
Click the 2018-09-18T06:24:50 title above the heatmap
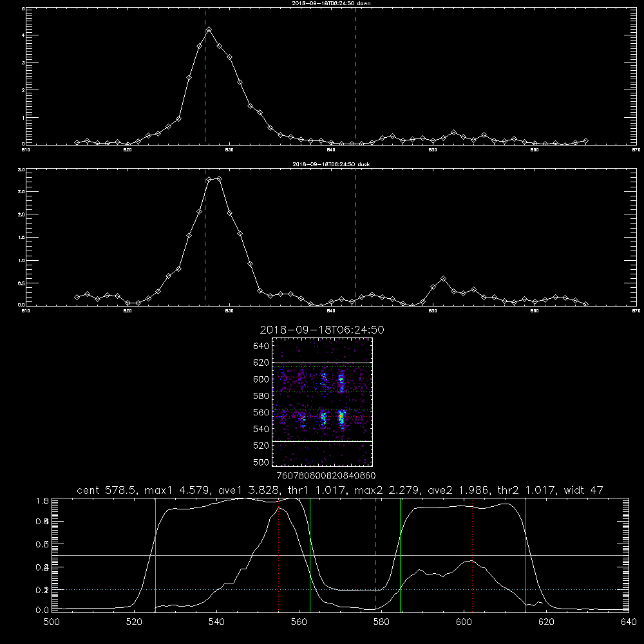click(322, 330)
